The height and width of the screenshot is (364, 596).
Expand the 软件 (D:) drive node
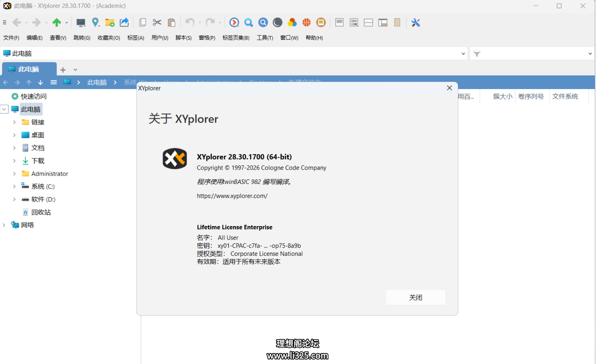pos(14,199)
